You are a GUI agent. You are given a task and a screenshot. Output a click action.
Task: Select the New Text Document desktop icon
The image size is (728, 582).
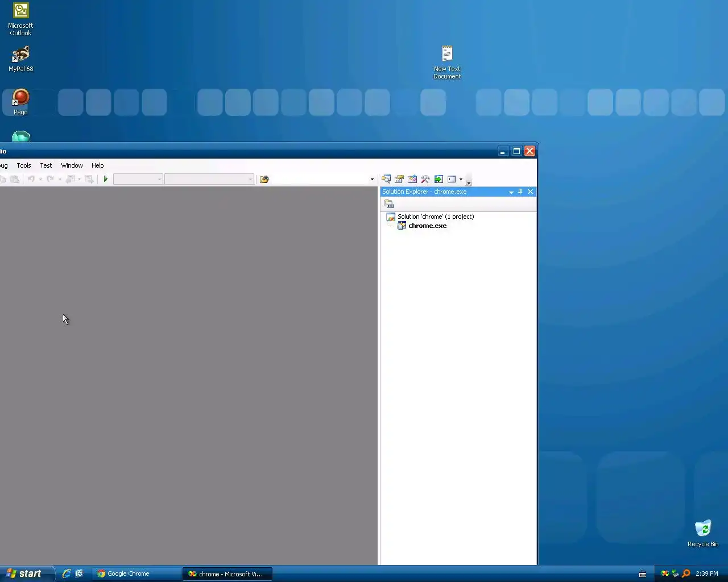(447, 63)
